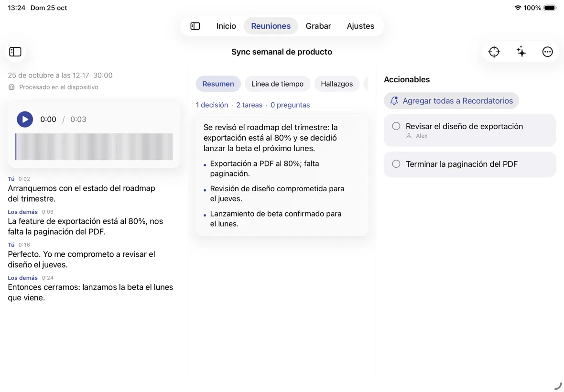Open the Grabar tab

coord(318,26)
